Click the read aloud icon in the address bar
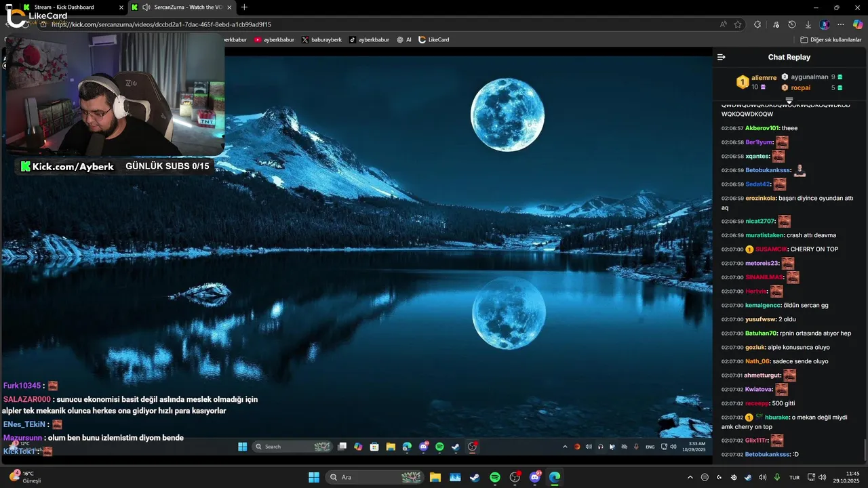This screenshot has height=488, width=868. tap(724, 24)
